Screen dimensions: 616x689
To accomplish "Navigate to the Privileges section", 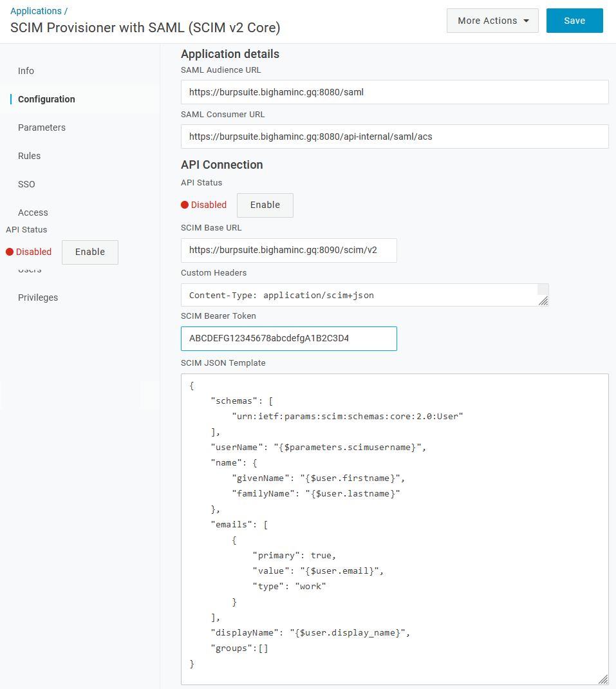I will pos(38,297).
